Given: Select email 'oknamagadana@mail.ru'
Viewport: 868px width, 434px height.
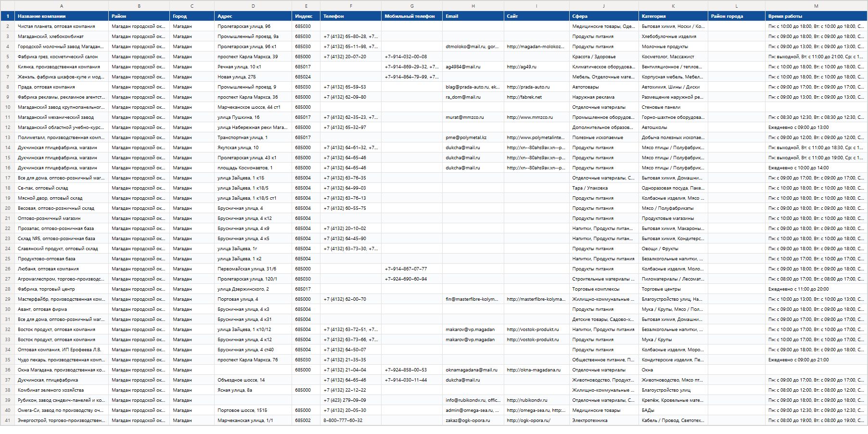Looking at the screenshot, I should (x=473, y=370).
